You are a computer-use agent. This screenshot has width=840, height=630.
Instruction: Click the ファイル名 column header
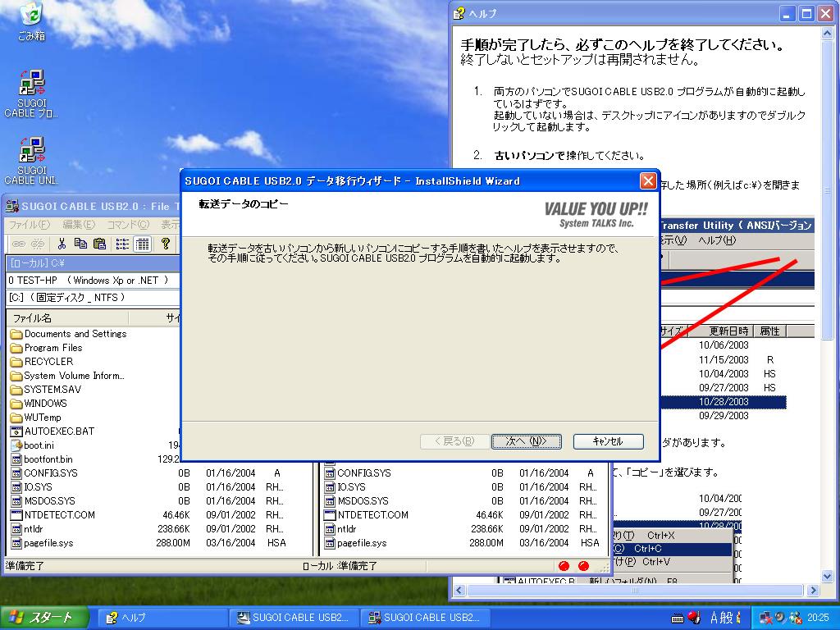pyautogui.click(x=69, y=317)
